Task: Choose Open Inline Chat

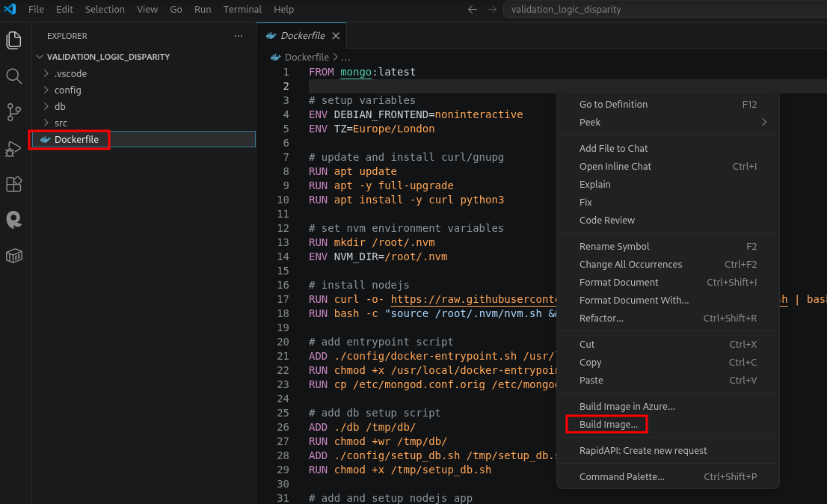Action: point(668,167)
